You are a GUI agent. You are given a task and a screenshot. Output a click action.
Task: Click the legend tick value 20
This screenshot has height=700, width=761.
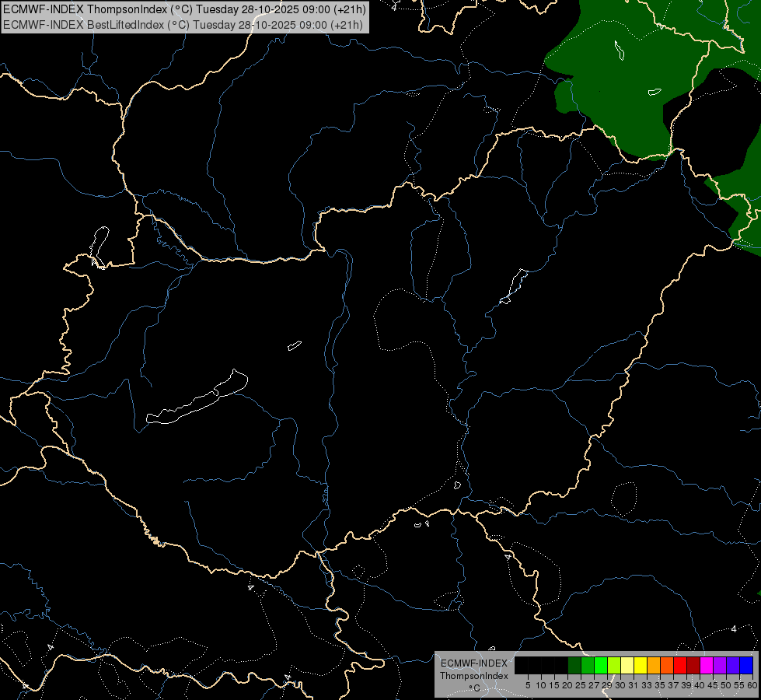(567, 685)
